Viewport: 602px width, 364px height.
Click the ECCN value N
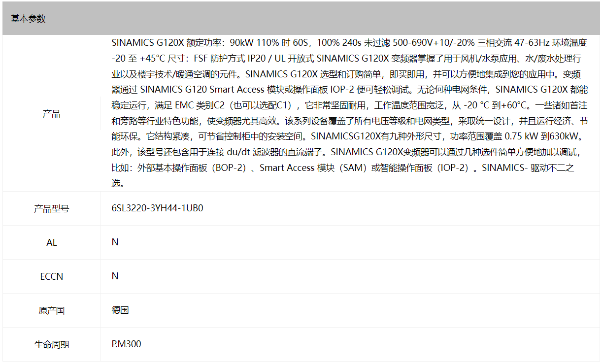click(x=115, y=276)
